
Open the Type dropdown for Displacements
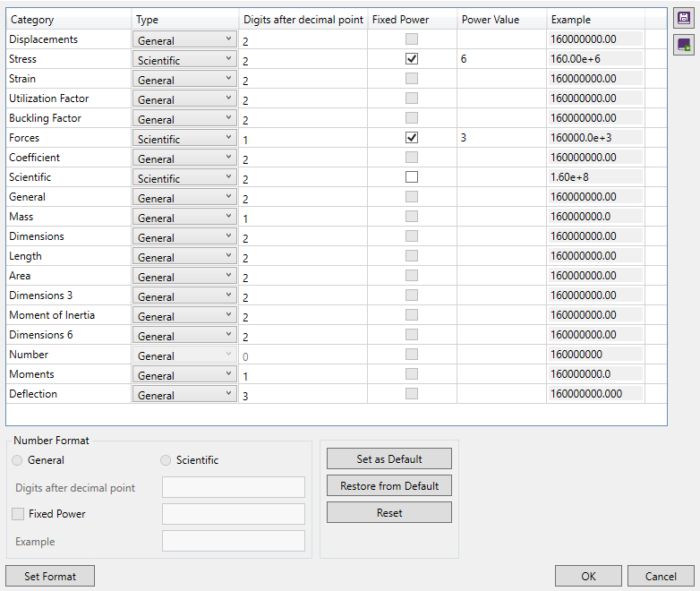click(x=184, y=40)
